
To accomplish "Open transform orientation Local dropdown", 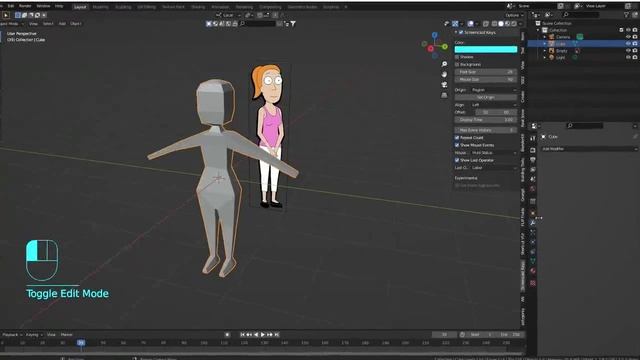I will [229, 15].
